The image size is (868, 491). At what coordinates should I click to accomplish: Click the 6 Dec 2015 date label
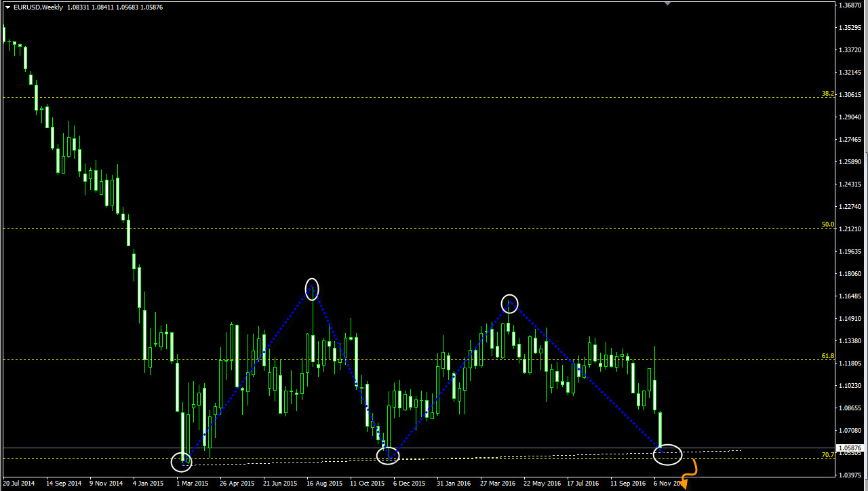410,484
